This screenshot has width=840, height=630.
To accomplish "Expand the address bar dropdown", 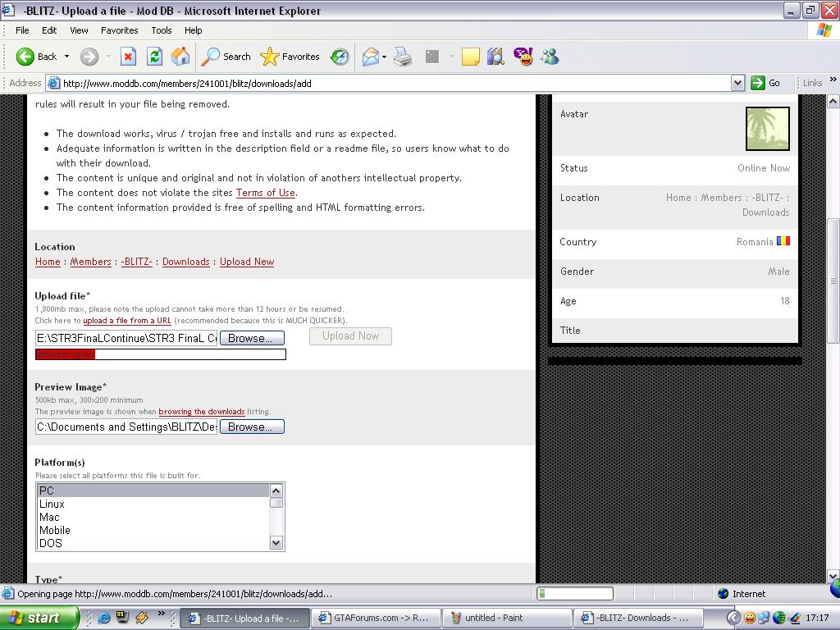I will coord(737,83).
